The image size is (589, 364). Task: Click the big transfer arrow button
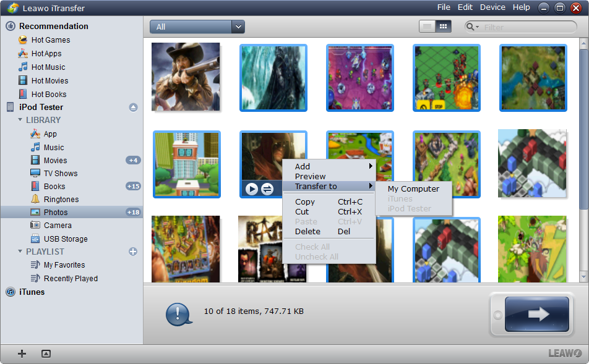(537, 314)
